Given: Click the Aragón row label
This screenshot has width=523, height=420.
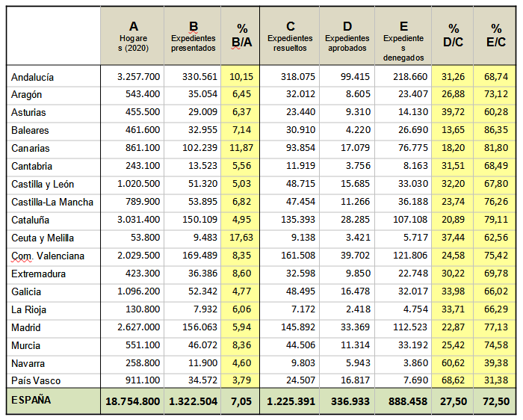Looking at the screenshot, I should pyautogui.click(x=26, y=95).
